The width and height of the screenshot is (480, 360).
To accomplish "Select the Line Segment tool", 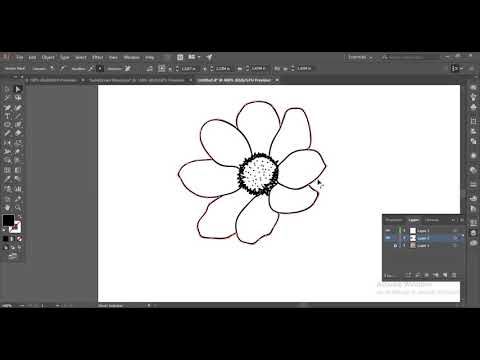I will [x=18, y=116].
